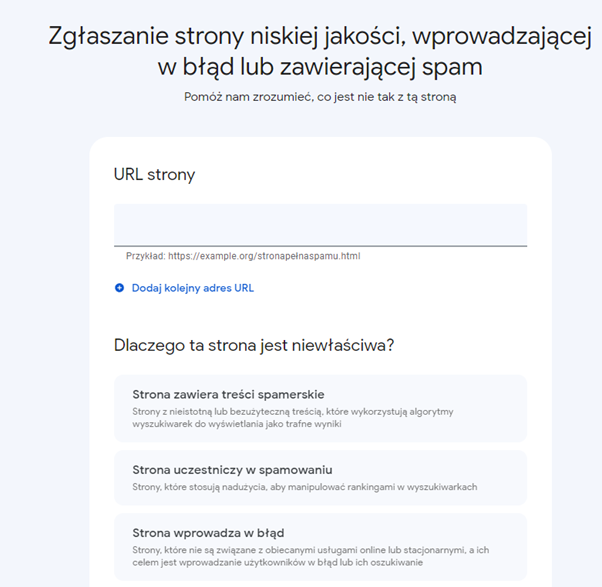Click the Dlaczego ta strona jest niewłaściwa heading

pyautogui.click(x=254, y=346)
